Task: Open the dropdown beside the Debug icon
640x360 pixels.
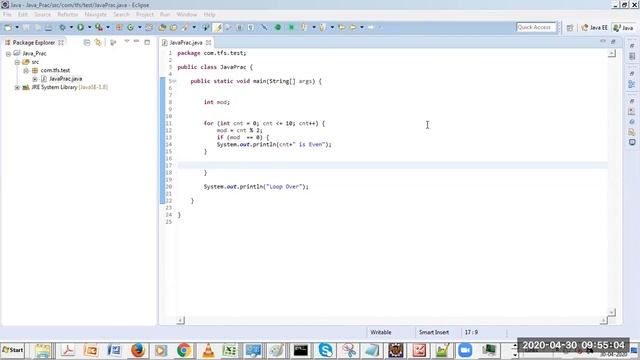Action: [x=71, y=27]
